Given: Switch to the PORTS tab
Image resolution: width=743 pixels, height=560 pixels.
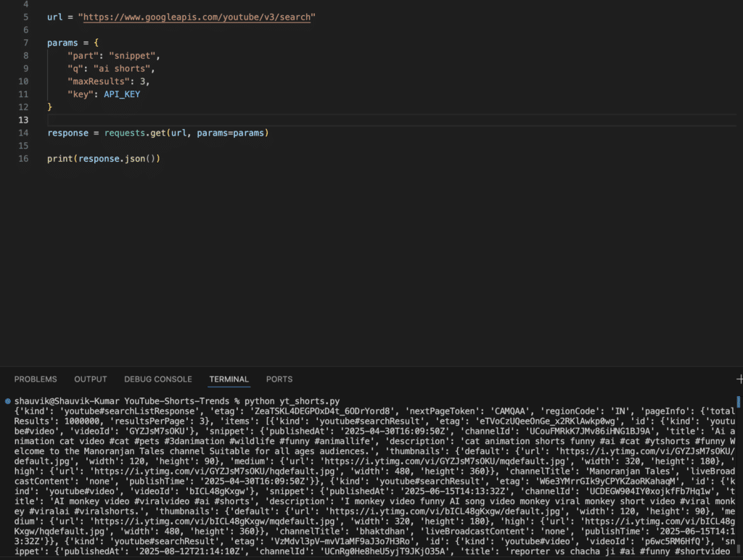Looking at the screenshot, I should (x=279, y=379).
